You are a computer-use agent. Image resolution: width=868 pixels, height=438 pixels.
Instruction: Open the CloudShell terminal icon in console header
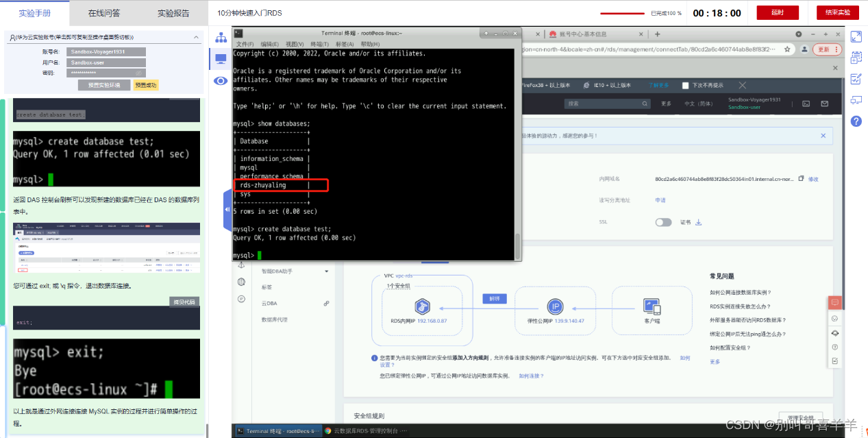(x=806, y=104)
